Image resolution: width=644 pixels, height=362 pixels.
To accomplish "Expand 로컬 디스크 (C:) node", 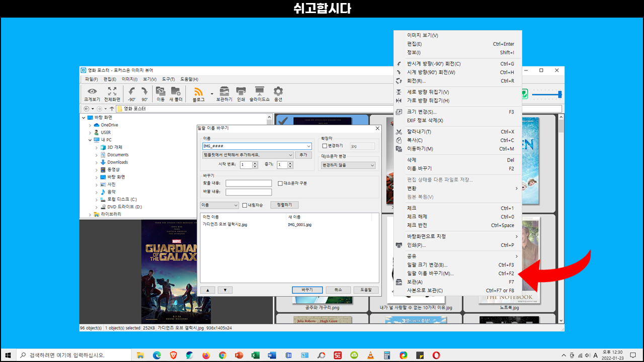I will pos(97,199).
